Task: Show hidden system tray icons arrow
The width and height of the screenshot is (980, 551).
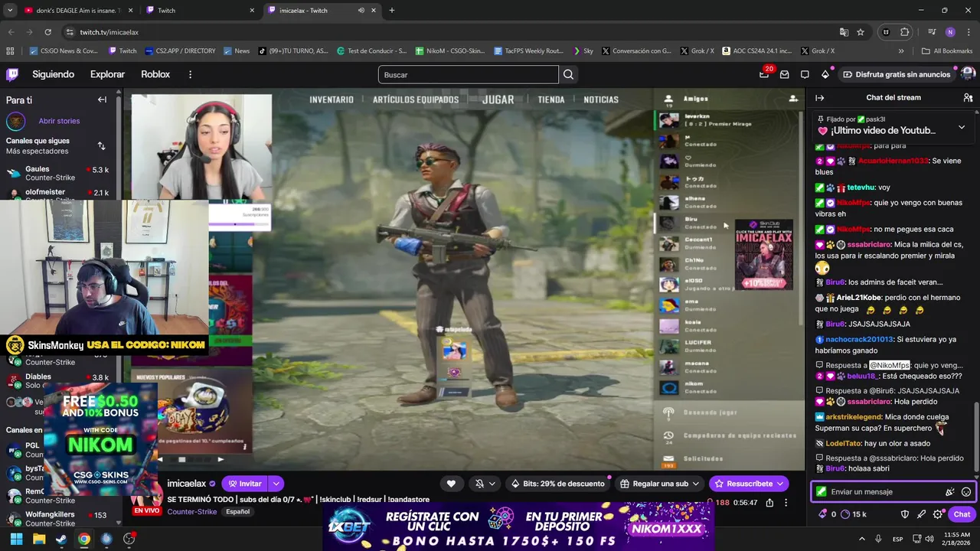Action: (861, 539)
